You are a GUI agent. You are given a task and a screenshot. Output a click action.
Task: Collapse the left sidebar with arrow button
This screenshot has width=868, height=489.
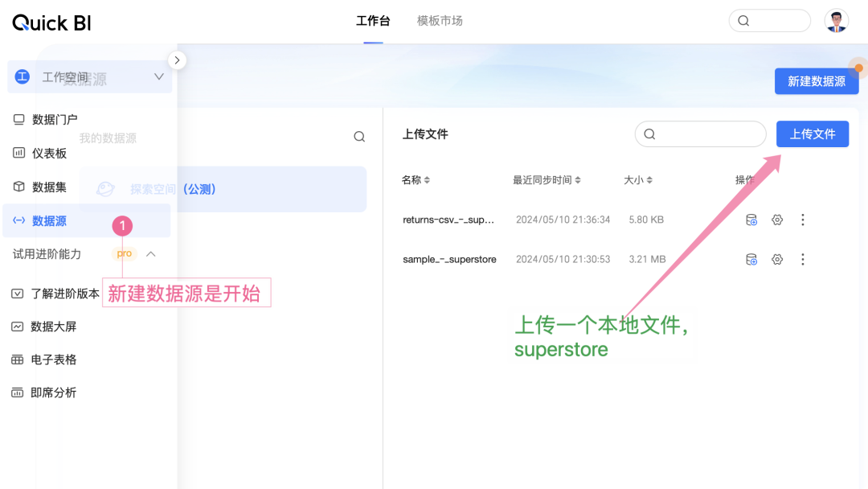click(177, 60)
